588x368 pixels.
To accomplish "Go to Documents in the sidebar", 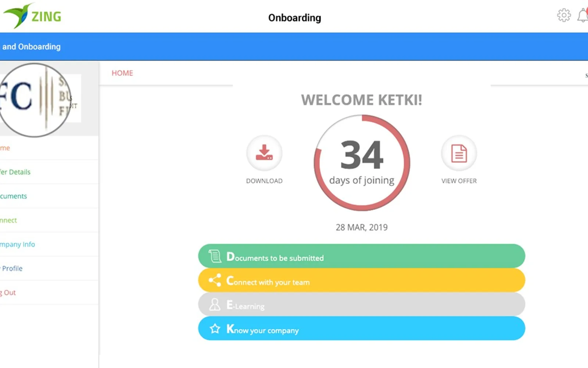I will pos(49,196).
